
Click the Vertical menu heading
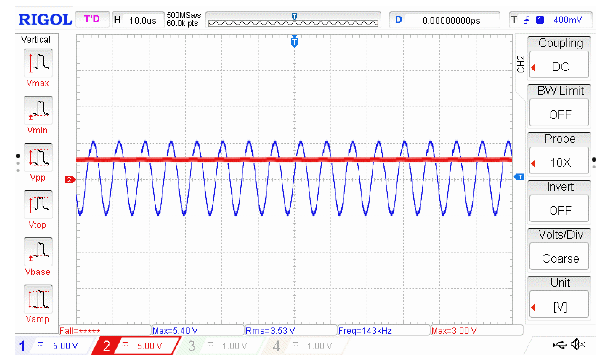coord(36,40)
